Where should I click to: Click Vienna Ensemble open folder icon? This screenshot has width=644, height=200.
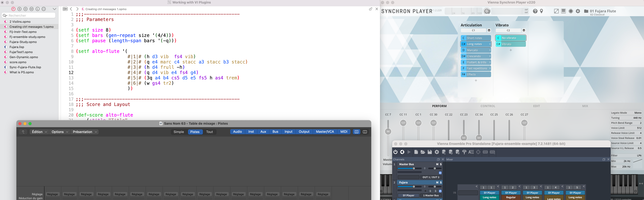point(423,152)
